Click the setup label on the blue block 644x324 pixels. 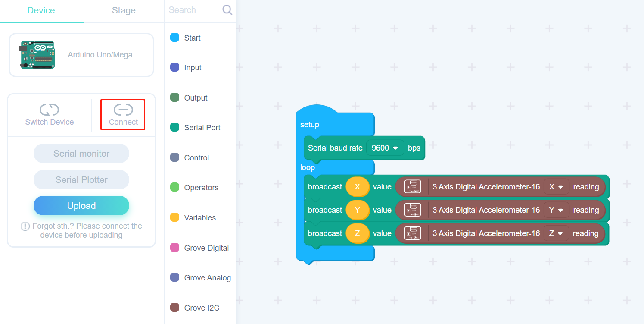pyautogui.click(x=310, y=125)
